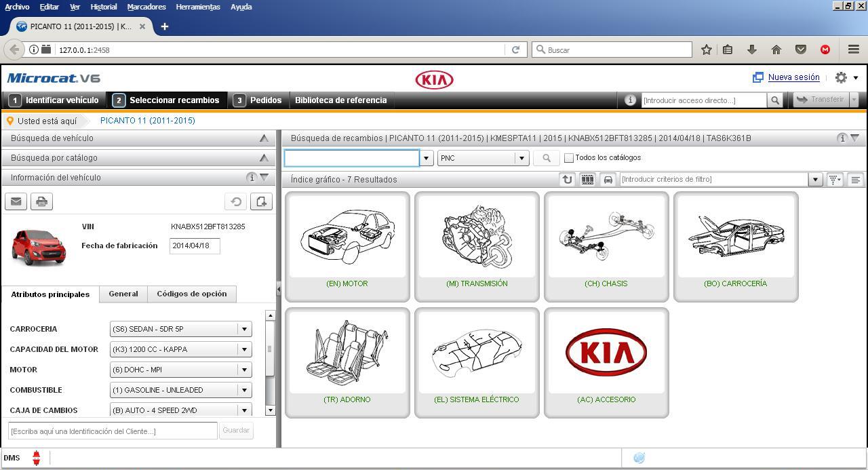Viewport: 868px width, 470px height.
Task: Open the Herramientas menu
Action: (x=198, y=7)
